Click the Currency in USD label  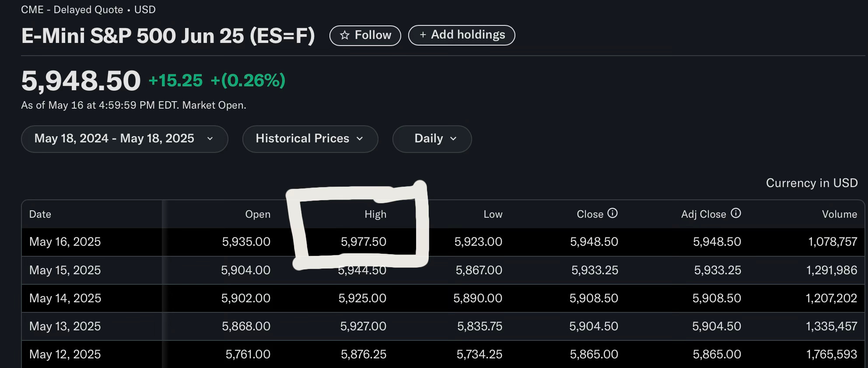[x=812, y=183]
